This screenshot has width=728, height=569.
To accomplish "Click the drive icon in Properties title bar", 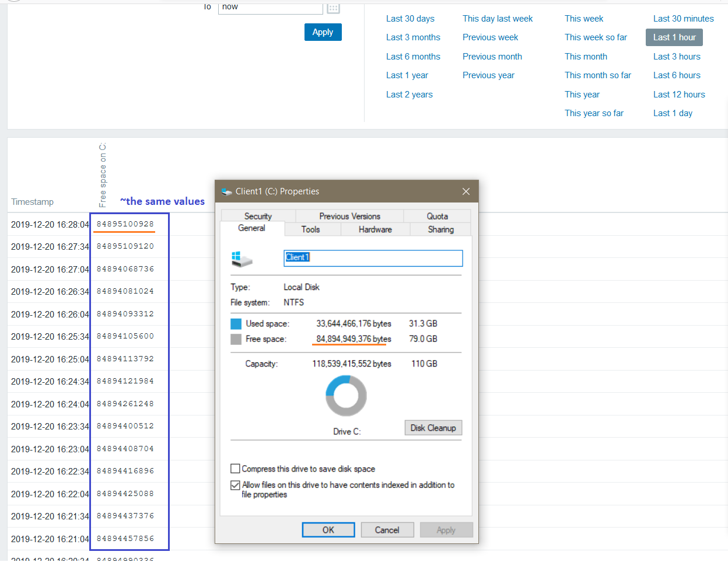I will coord(227,191).
